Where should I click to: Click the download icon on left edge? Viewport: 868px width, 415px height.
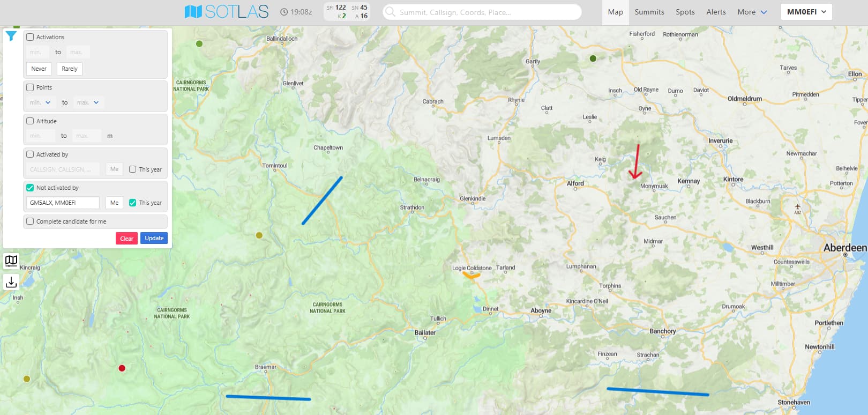pyautogui.click(x=11, y=281)
